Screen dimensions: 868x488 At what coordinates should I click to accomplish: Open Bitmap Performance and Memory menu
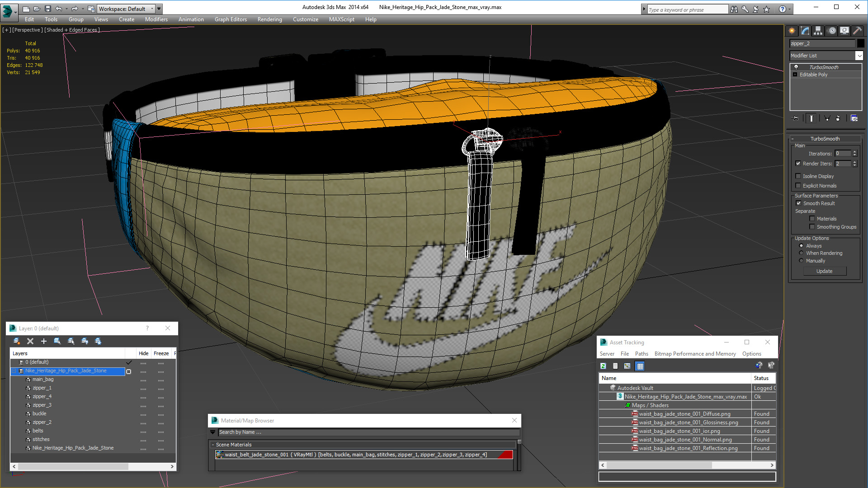coord(695,354)
